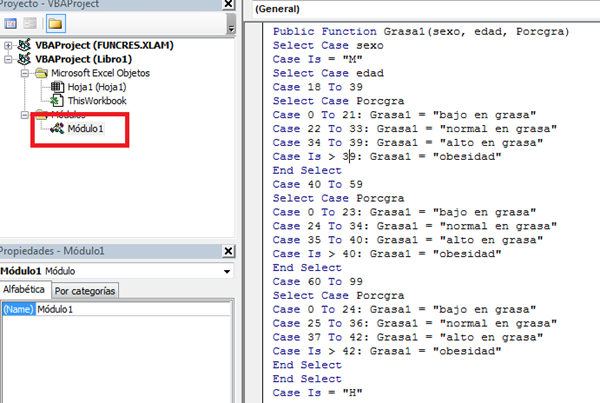This screenshot has height=403, width=600.
Task: Select VBAProject (FUNCRES.XLAM) project icon
Action: pyautogui.click(x=24, y=45)
